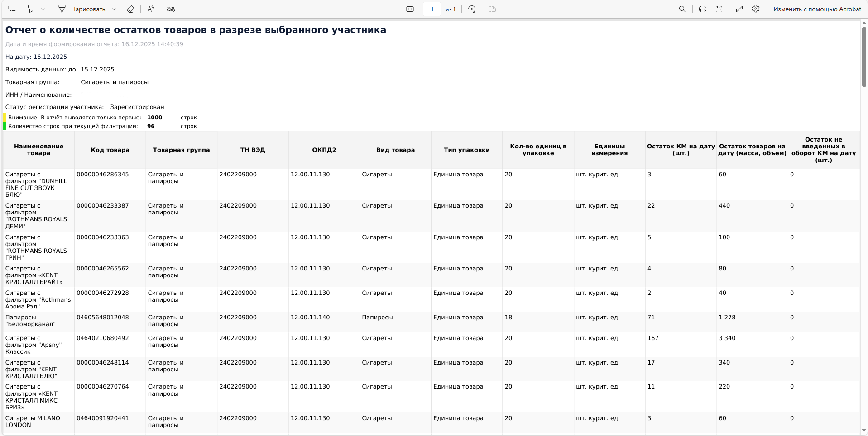Open the page view layout icon
Image resolution: width=868 pixels, height=436 pixels.
[x=492, y=9]
